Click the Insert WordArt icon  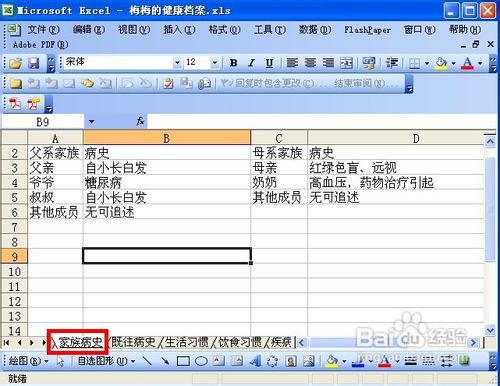[x=255, y=361]
